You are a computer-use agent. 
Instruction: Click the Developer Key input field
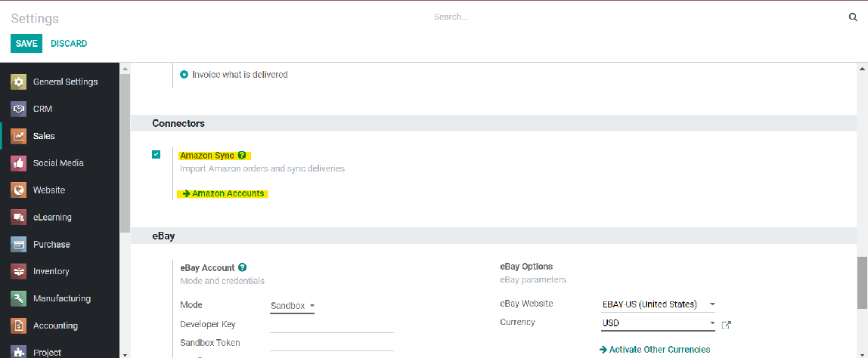click(332, 325)
